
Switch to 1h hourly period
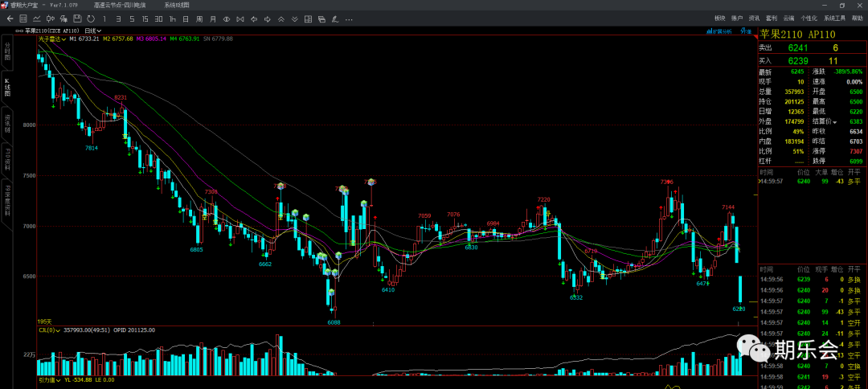(x=172, y=18)
